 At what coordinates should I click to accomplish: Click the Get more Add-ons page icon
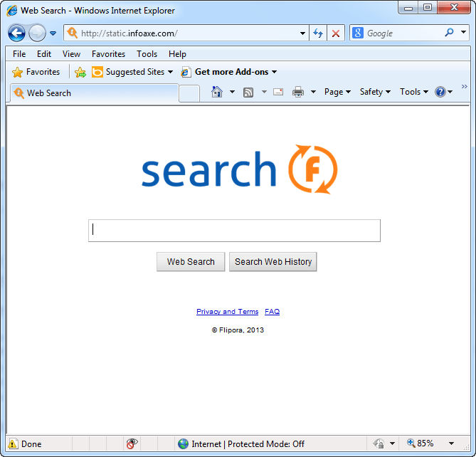(186, 72)
